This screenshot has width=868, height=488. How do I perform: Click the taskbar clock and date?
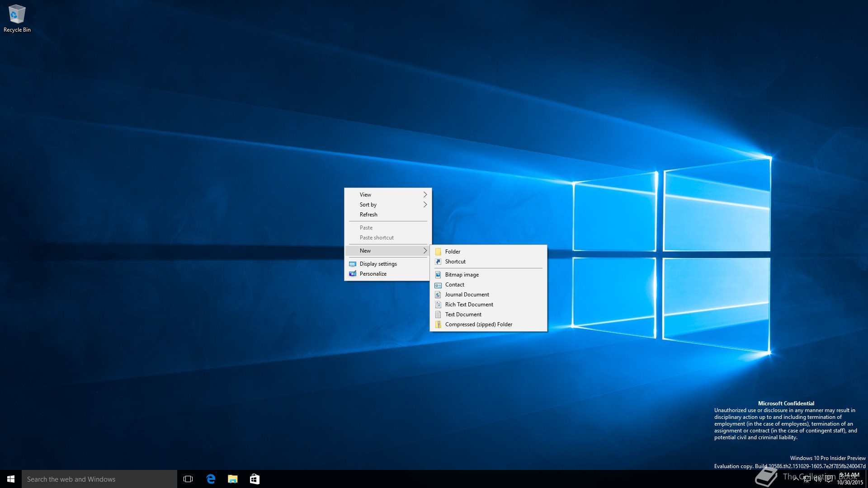coord(849,479)
